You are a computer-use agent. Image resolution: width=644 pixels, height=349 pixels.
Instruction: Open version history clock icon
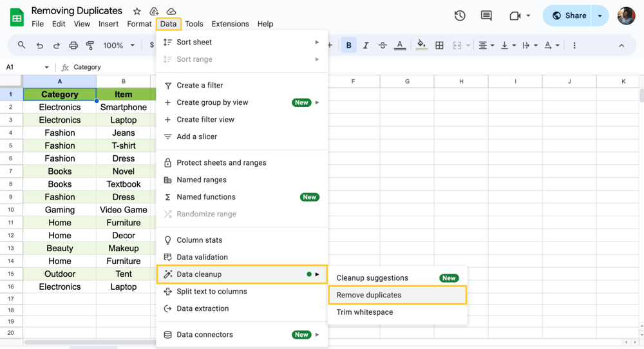coord(460,15)
